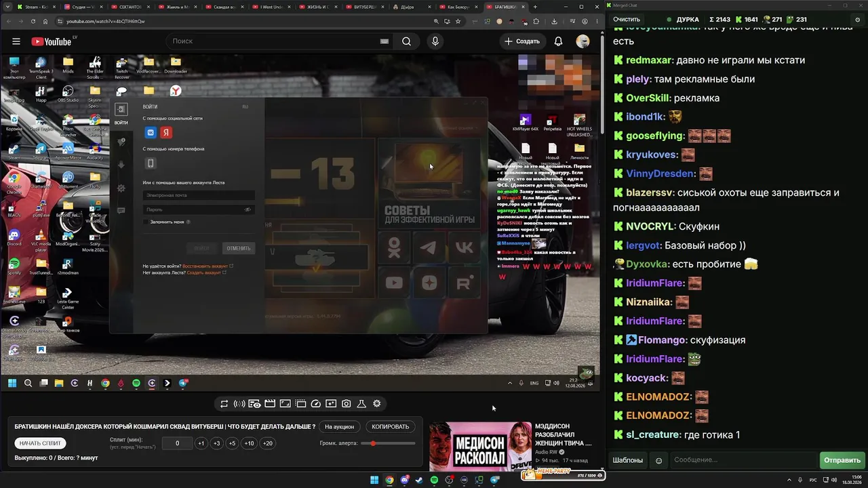Open Discord from the taskbar
868x488 pixels.
(404, 480)
